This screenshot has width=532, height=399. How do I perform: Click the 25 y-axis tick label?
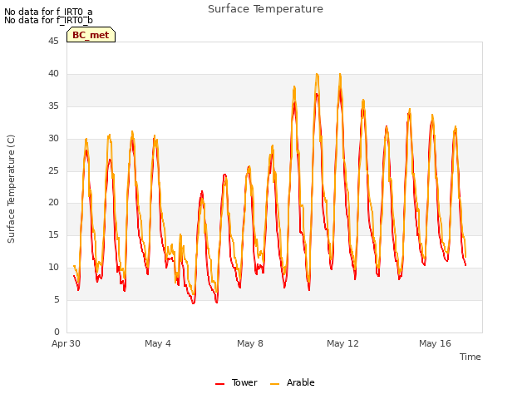53,170
